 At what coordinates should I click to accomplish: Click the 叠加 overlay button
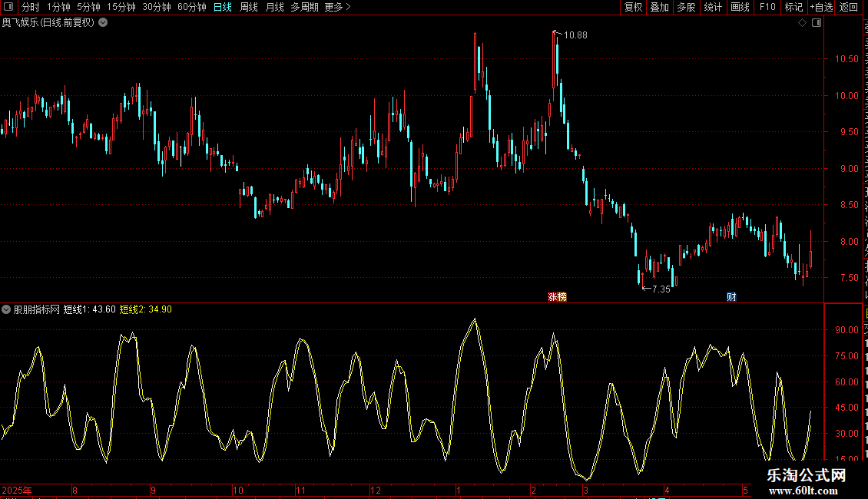pyautogui.click(x=660, y=7)
